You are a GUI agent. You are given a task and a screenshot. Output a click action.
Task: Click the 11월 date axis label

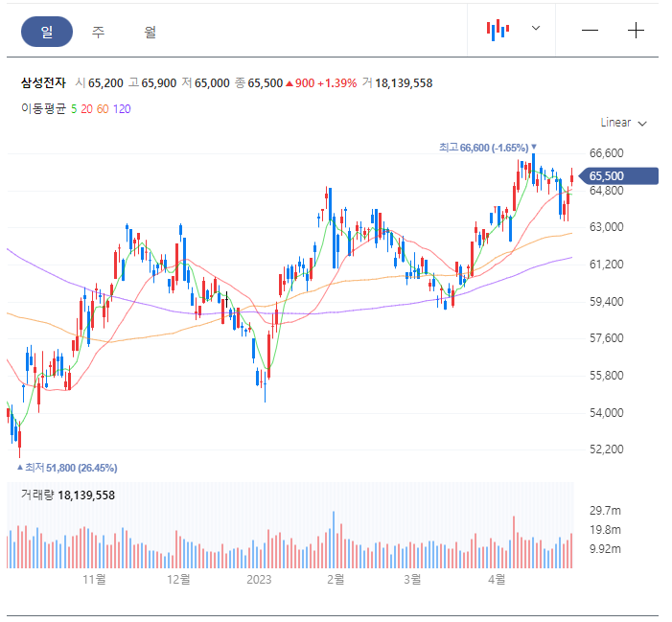click(94, 580)
